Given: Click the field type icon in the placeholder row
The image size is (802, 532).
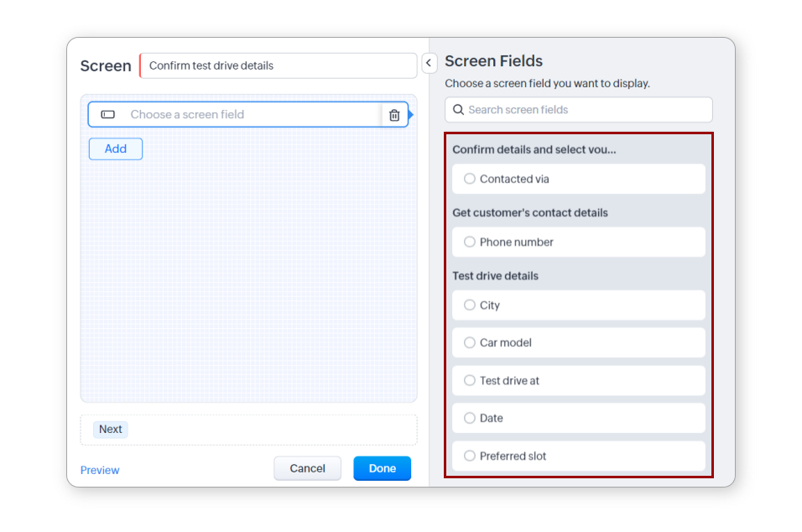Looking at the screenshot, I should [108, 114].
